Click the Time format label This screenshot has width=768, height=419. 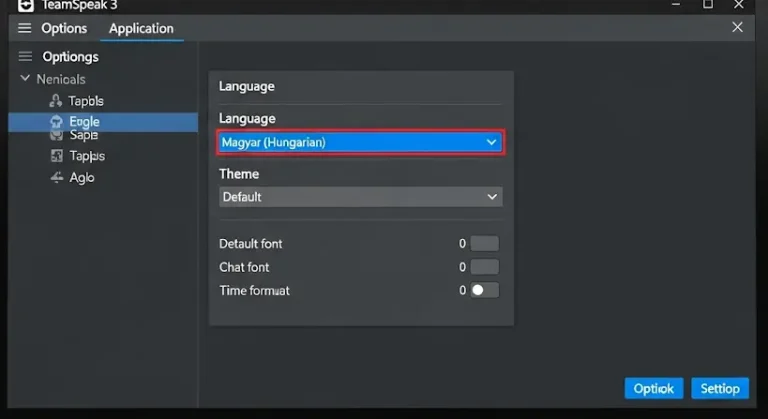[254, 291]
